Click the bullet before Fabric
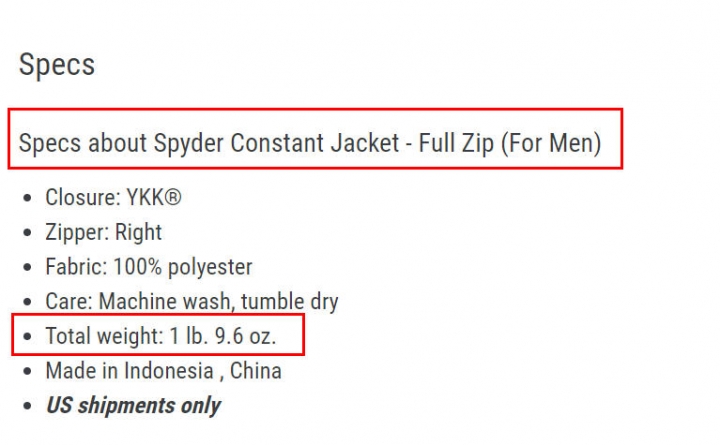Screen dimensions: 720x445 click(28, 267)
